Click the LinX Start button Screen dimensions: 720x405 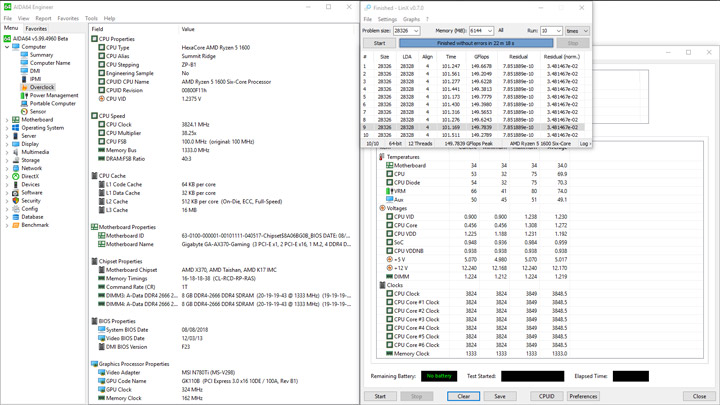click(379, 43)
